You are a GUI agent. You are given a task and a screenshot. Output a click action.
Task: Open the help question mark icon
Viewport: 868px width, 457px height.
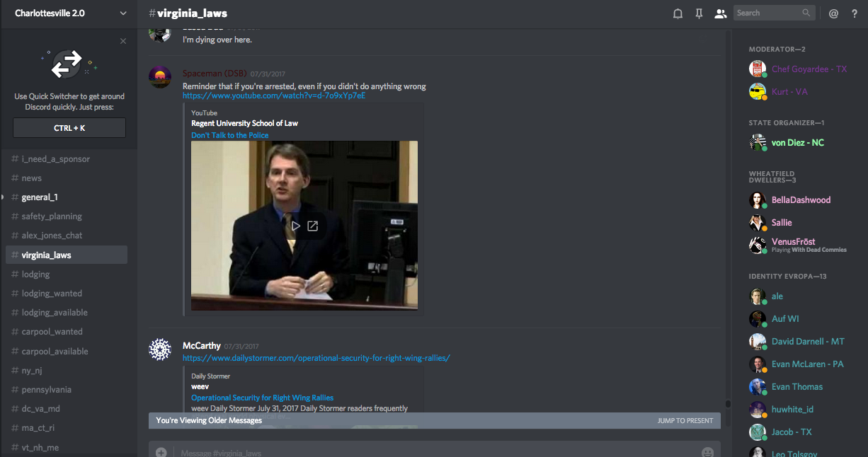pos(854,13)
